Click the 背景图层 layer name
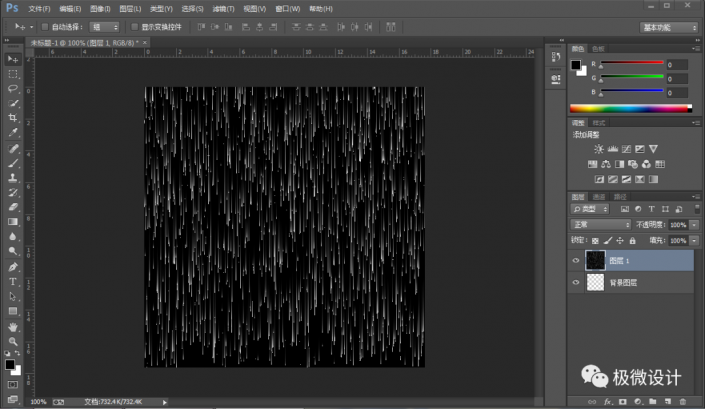Screen dimensions: 705x409 point(623,284)
